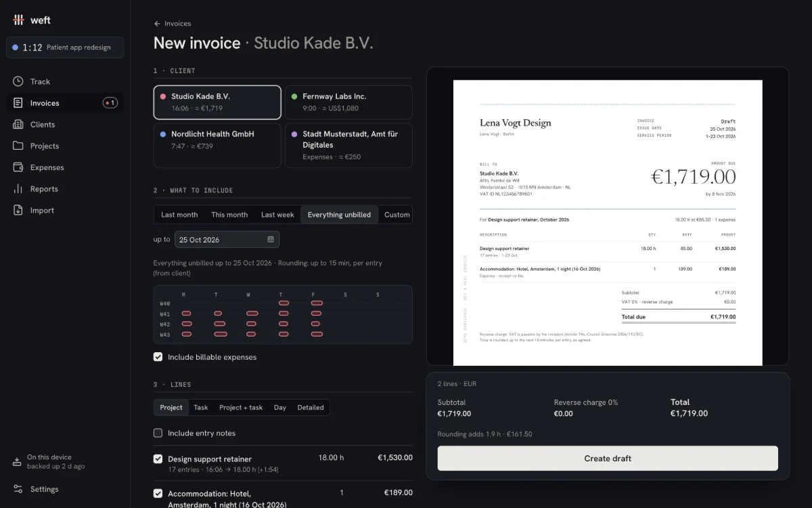This screenshot has height=508, width=812.
Task: Group lines by Task tab
Action: pos(201,407)
